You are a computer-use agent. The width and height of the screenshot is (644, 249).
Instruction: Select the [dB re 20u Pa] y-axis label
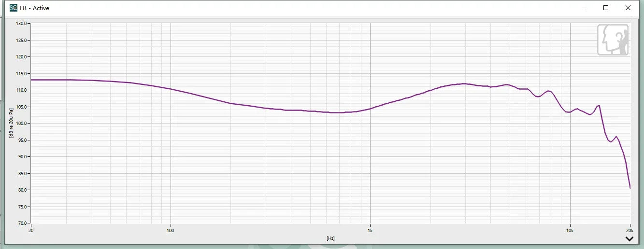(x=10, y=123)
